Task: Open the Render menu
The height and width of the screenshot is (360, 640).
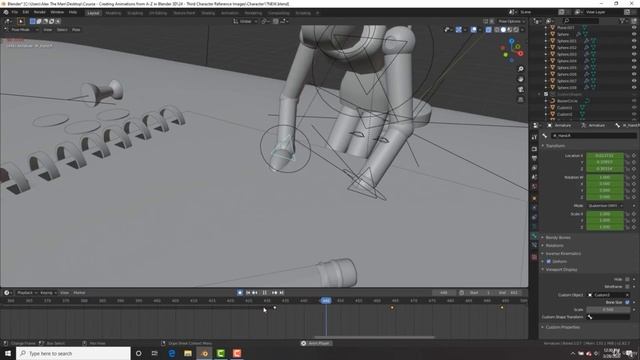Action: click(x=40, y=12)
